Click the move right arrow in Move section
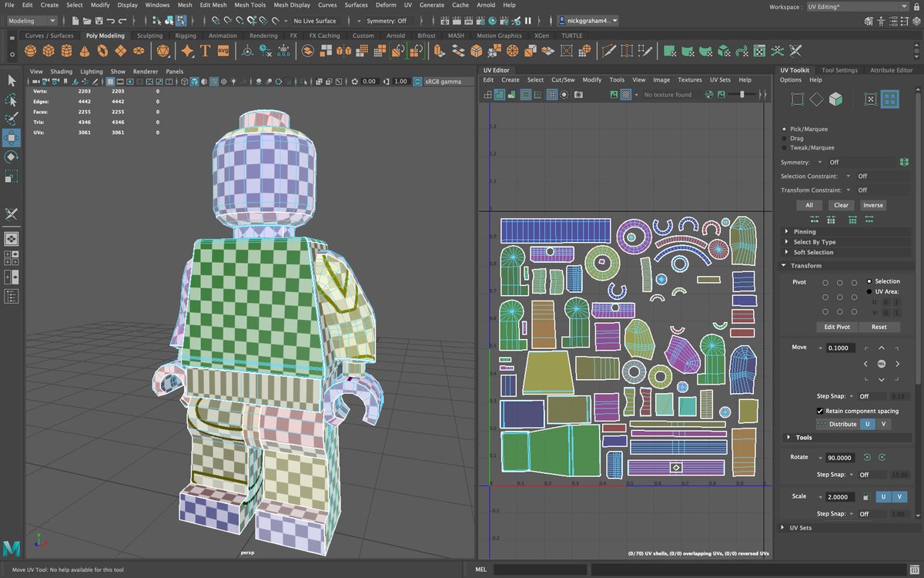924x578 pixels. (898, 363)
